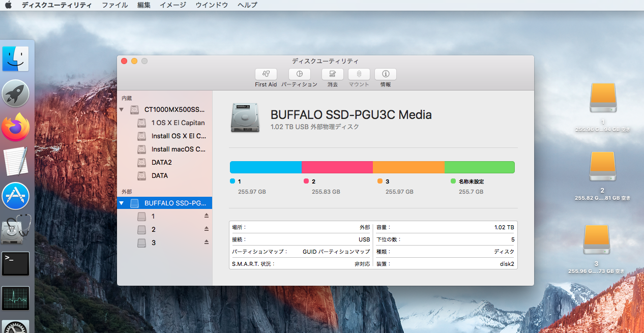Click the 255.7 GB size label

click(471, 192)
